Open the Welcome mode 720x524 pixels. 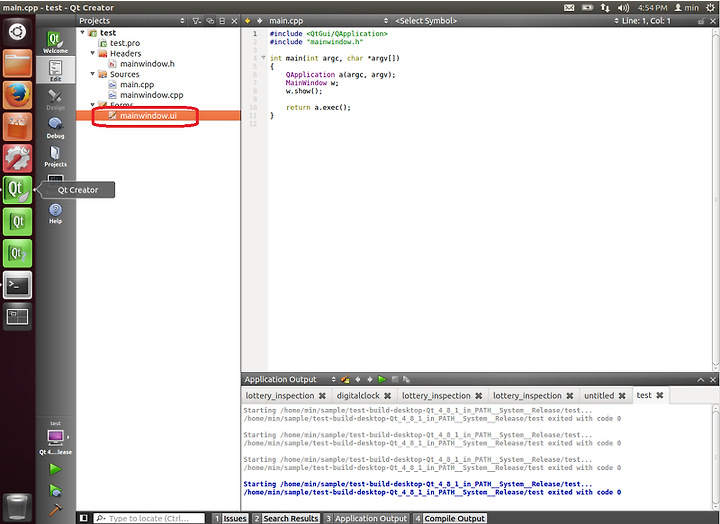(55, 42)
